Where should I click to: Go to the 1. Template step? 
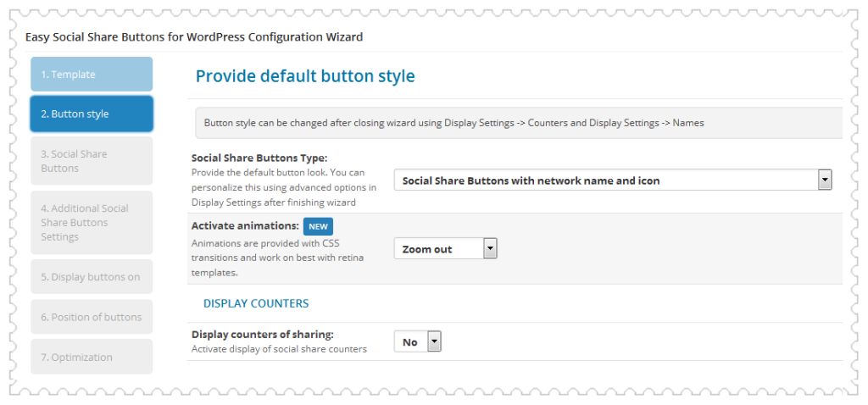92,75
